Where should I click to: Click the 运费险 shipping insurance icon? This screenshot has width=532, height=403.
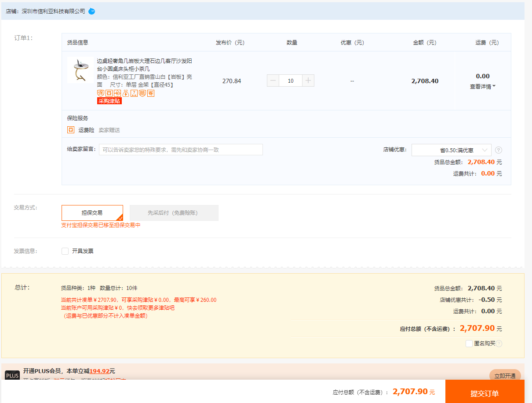click(71, 130)
